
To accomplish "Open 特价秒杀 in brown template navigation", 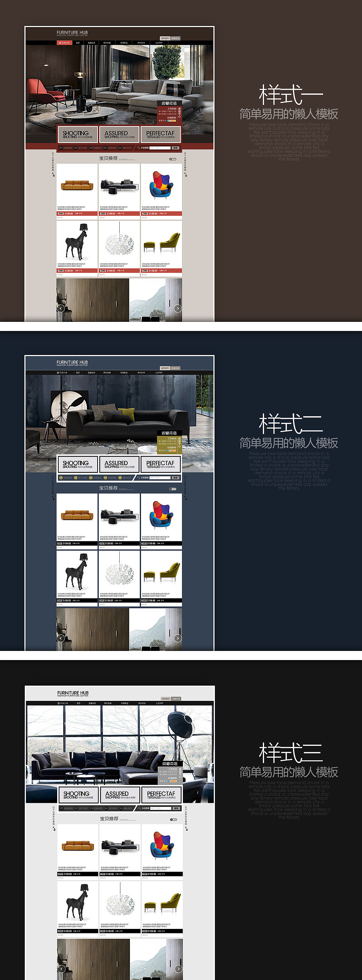I will click(141, 43).
